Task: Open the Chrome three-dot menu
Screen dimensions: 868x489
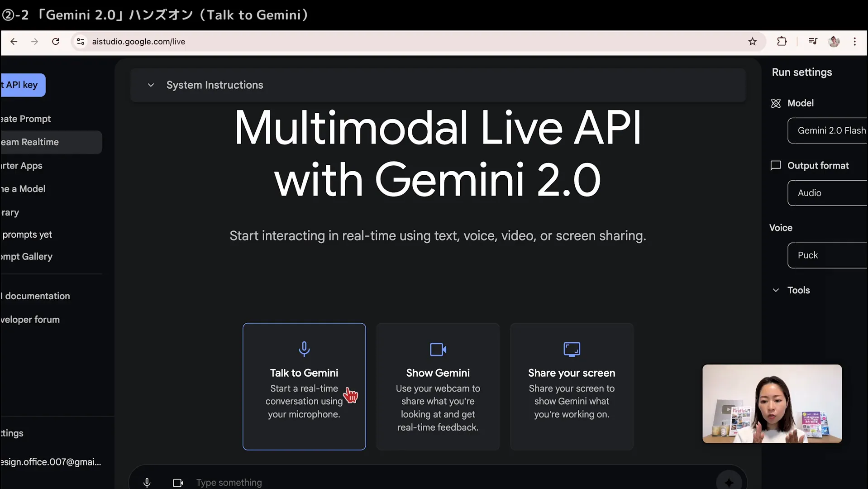Action: [x=854, y=42]
